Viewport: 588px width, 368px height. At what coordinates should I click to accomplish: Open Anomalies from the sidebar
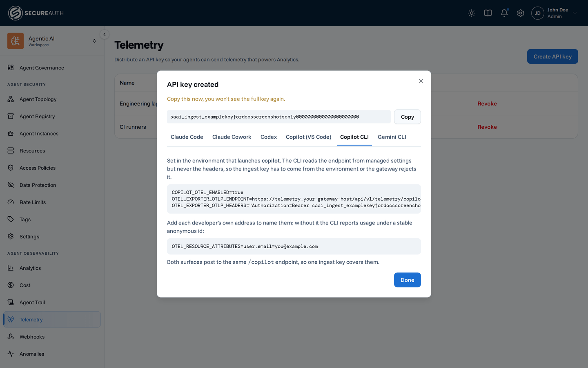click(52, 354)
